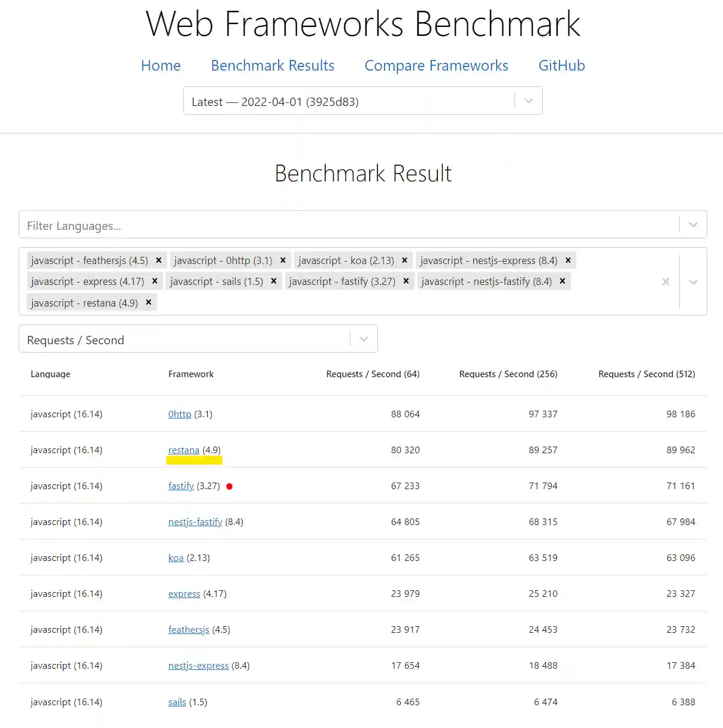
Task: Remove the javascript - fastify filter tag
Action: pyautogui.click(x=406, y=281)
